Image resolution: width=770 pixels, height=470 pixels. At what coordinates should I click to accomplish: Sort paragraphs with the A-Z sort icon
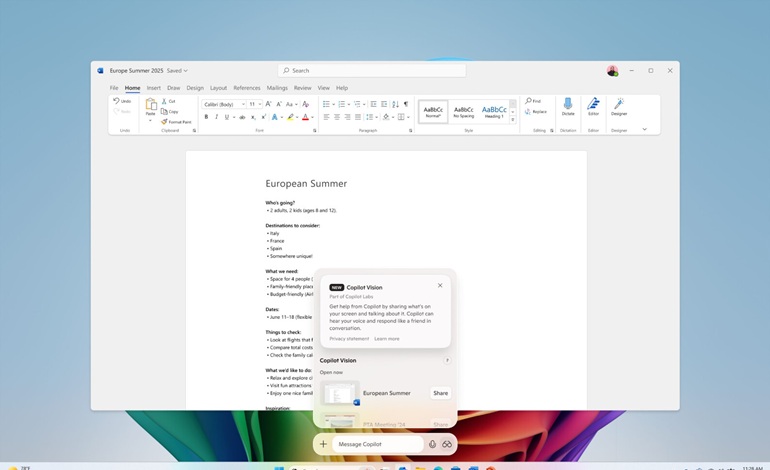395,104
